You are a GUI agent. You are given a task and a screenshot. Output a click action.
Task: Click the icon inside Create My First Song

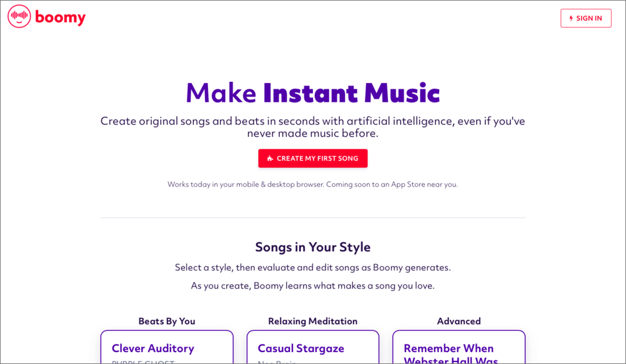click(x=270, y=159)
